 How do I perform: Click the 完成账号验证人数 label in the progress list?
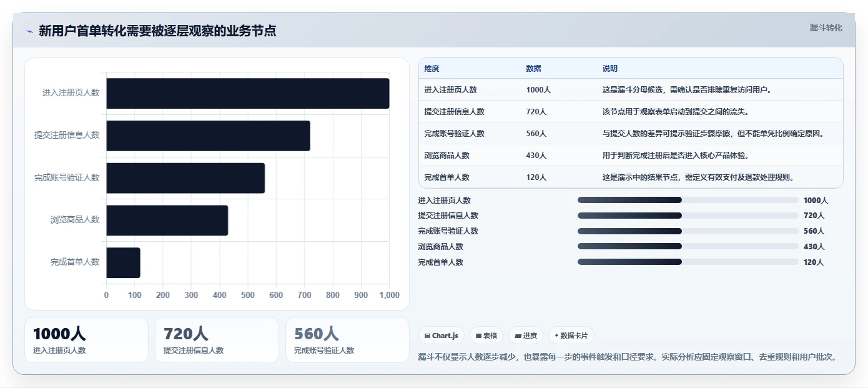click(448, 231)
